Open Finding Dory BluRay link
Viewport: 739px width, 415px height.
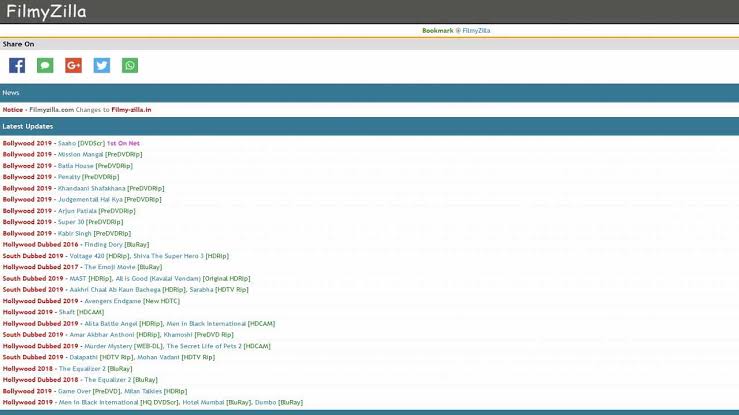(x=116, y=244)
